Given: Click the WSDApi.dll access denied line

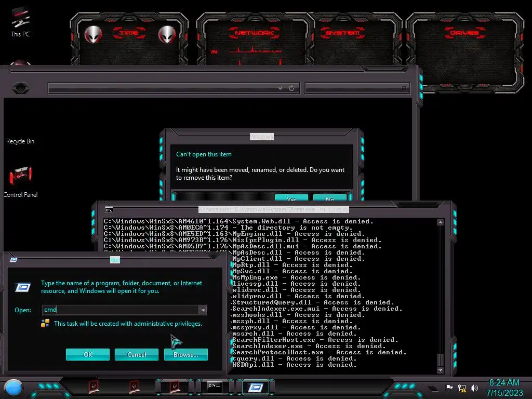Looking at the screenshot, I should 295,365.
